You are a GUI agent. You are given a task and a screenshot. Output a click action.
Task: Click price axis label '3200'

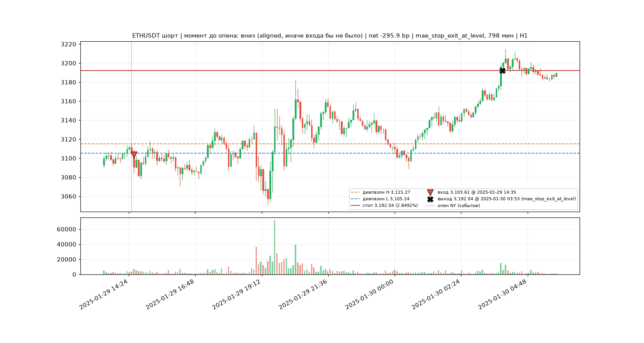(68, 64)
